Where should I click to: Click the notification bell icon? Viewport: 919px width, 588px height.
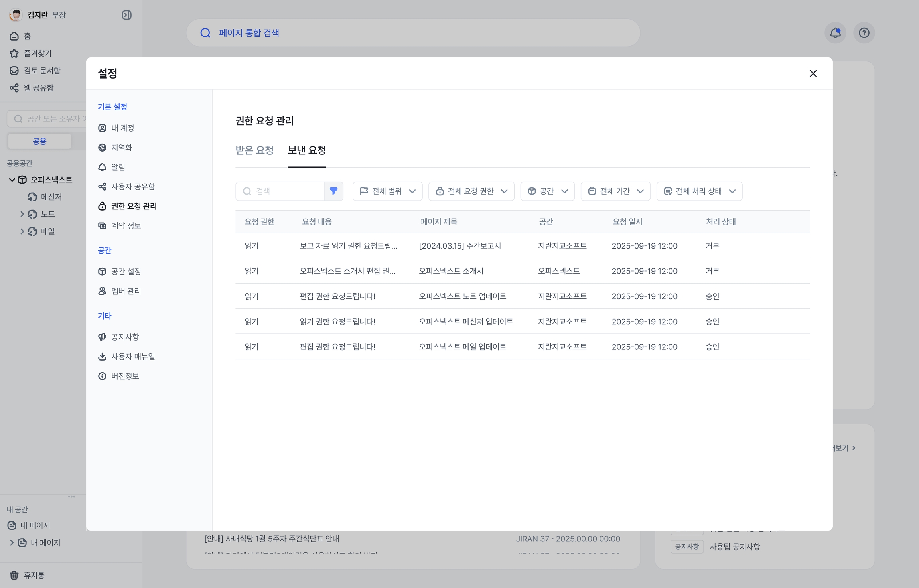pyautogui.click(x=835, y=33)
